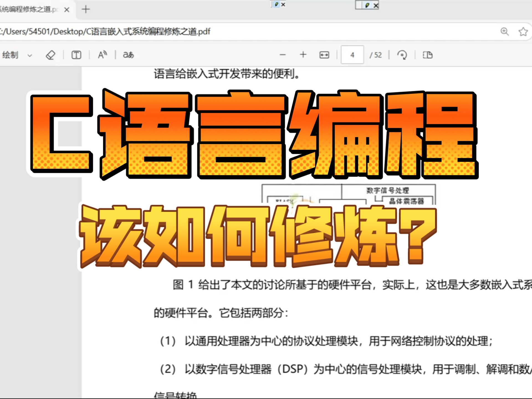Switch to two-page layout view
Image resolution: width=532 pixels, height=399 pixels.
coord(427,55)
